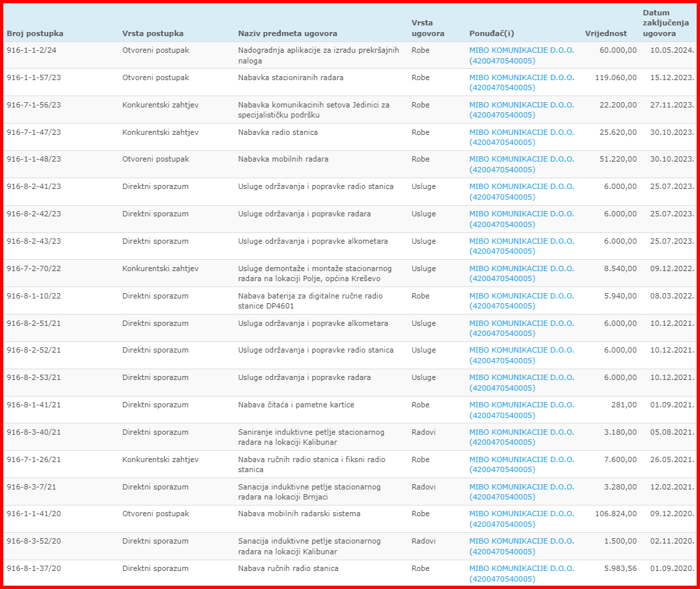This screenshot has height=589, width=700.
Task: Click the 'Vrijednost' column header
Action: pyautogui.click(x=606, y=33)
